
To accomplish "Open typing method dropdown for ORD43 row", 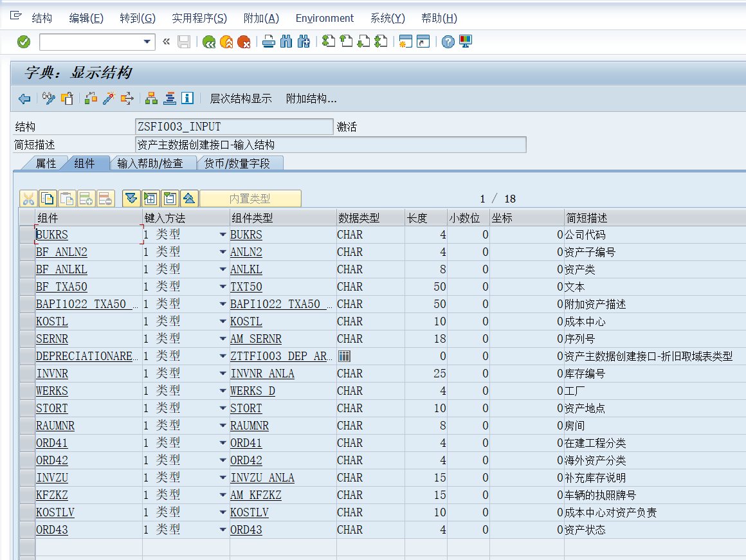I will (x=223, y=530).
